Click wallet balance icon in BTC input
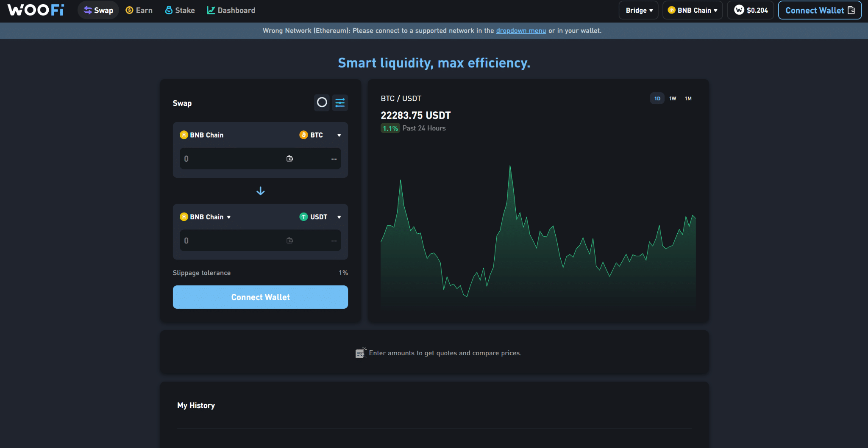Image resolution: width=868 pixels, height=448 pixels. [x=290, y=159]
